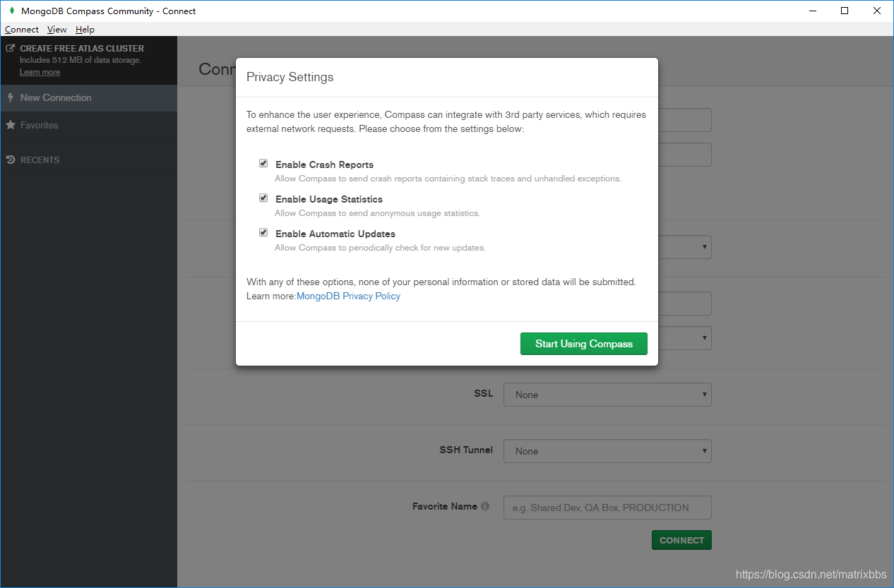Screen dimensions: 894x588
Task: Click the Enable Crash Reports label
Action: coord(324,164)
